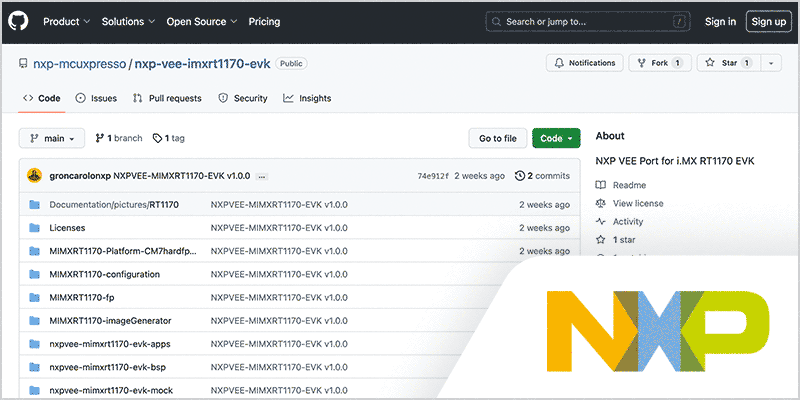The height and width of the screenshot is (400, 800).
Task: Click groncarolonxp's avatar
Action: pyautogui.click(x=34, y=176)
